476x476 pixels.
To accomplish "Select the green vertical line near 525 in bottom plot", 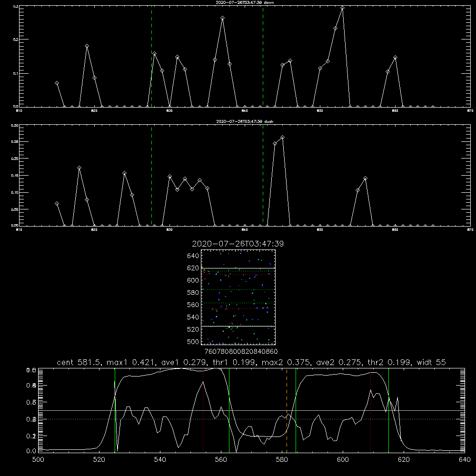I will click(x=115, y=410).
